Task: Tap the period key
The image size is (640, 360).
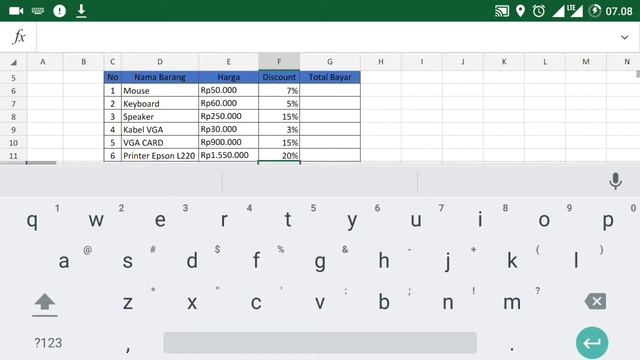Action: (x=512, y=348)
